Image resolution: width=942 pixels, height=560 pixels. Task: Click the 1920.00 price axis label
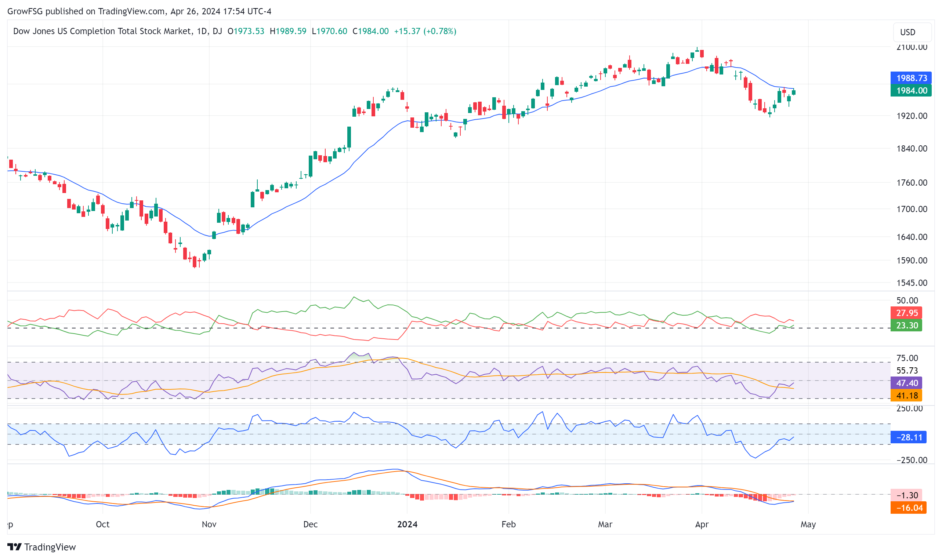[x=912, y=116]
